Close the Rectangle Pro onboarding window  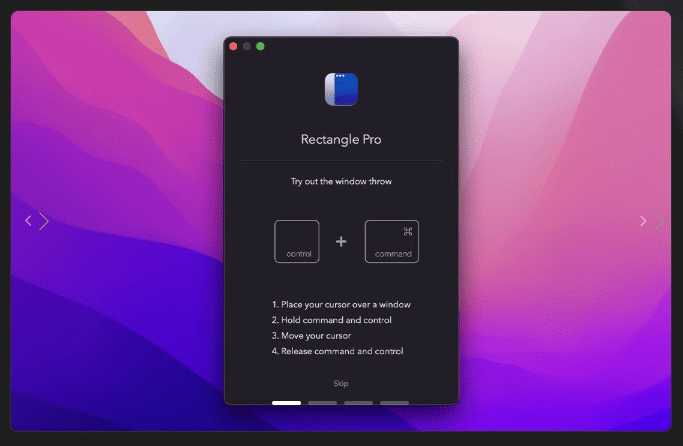233,46
